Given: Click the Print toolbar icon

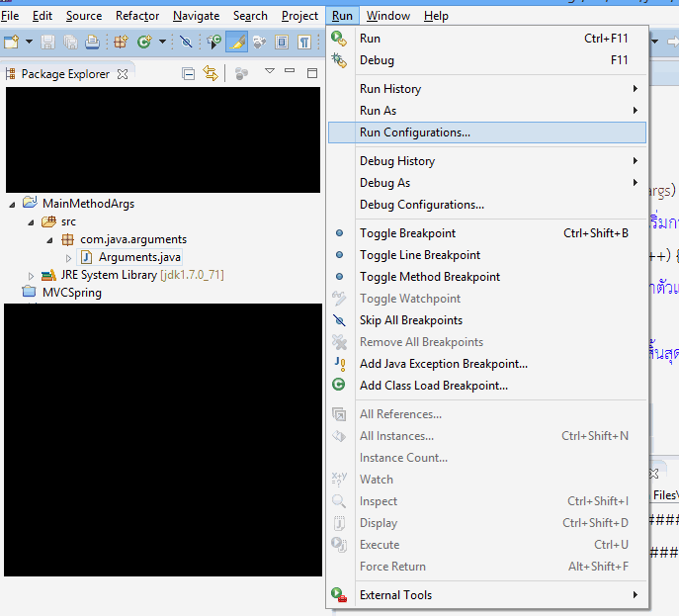Looking at the screenshot, I should coord(92,42).
